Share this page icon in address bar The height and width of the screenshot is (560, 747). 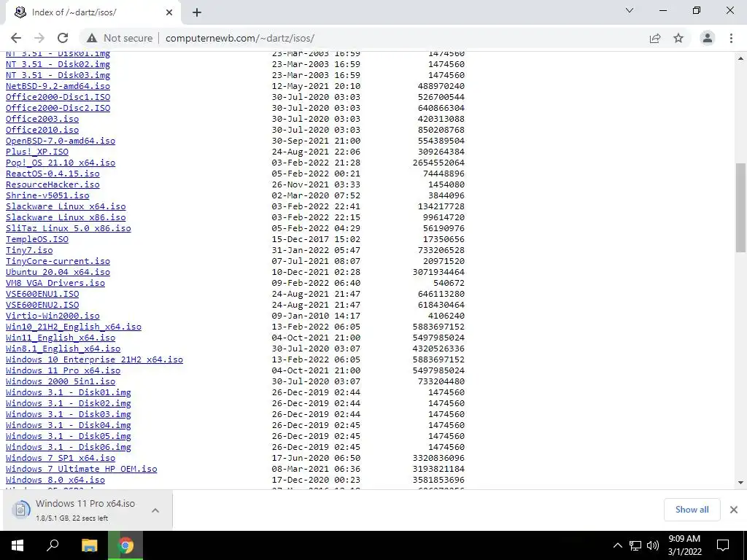[x=655, y=38]
